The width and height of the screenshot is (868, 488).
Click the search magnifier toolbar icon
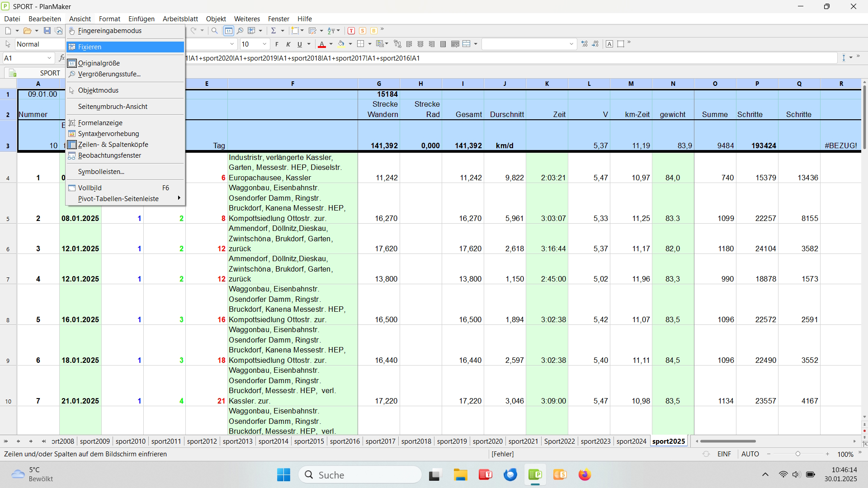pos(215,31)
